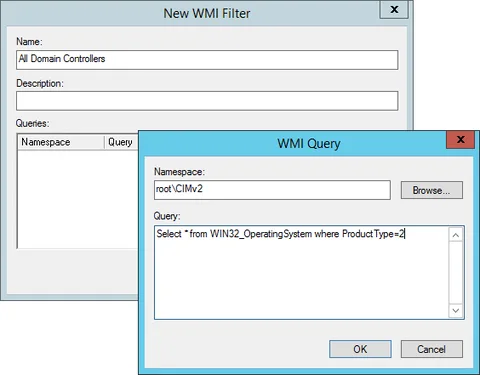Click the 'Namespace:' label in WMI Query
The width and height of the screenshot is (480, 375).
[x=179, y=172]
